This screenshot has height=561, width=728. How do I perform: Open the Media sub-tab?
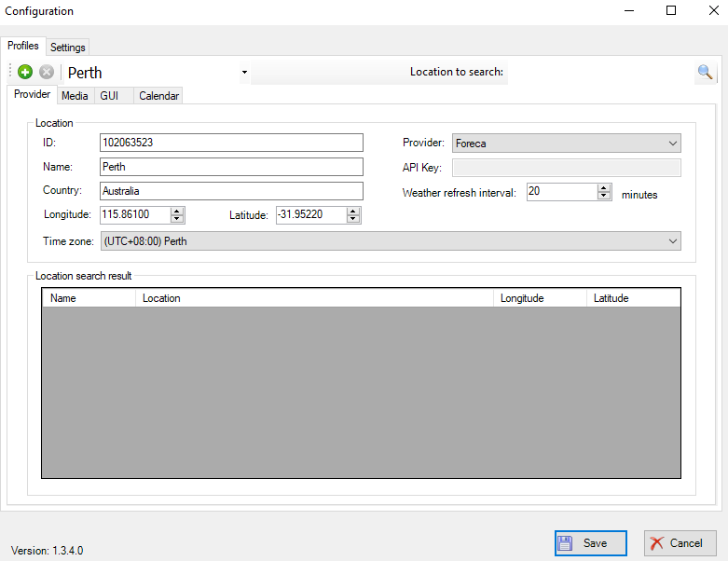coord(75,96)
